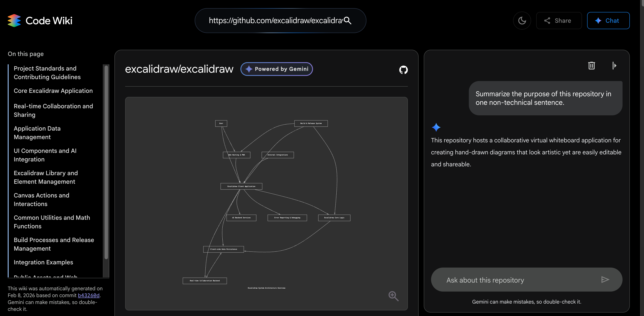Click the repository URL search field

[275, 20]
